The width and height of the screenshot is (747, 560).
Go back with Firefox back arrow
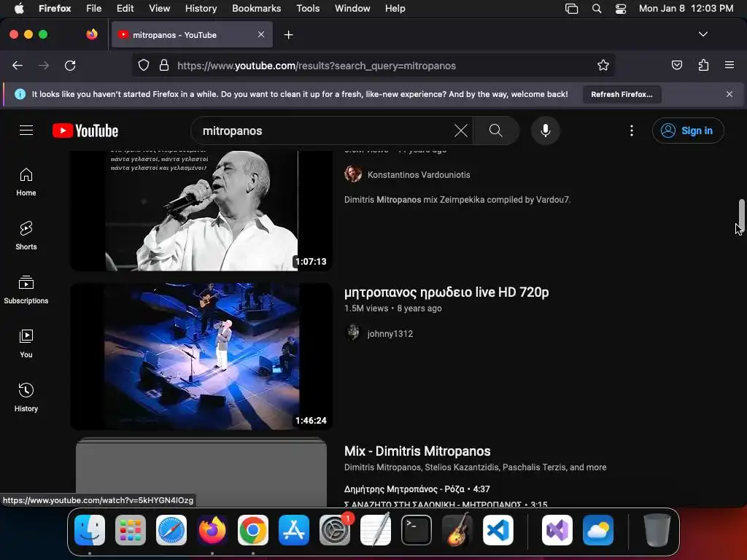coord(18,66)
